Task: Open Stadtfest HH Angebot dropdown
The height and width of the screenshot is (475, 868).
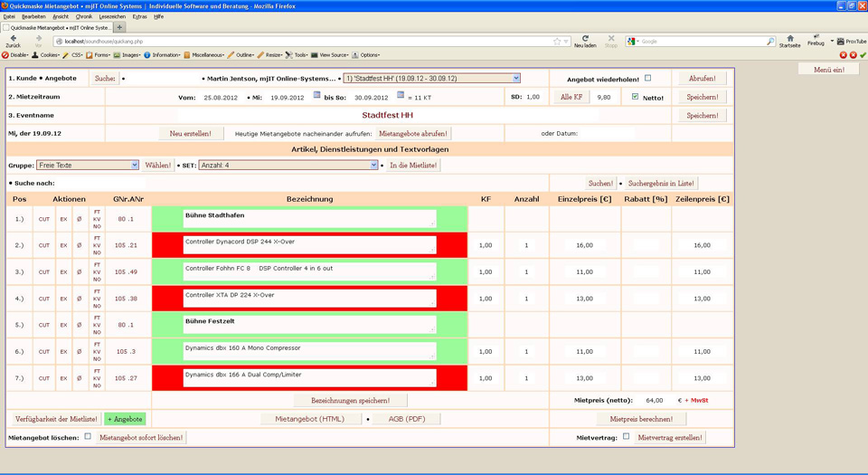Action: [432, 78]
